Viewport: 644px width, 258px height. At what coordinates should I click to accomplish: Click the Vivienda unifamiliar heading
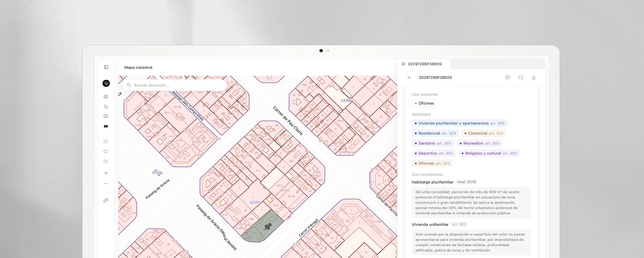430,224
